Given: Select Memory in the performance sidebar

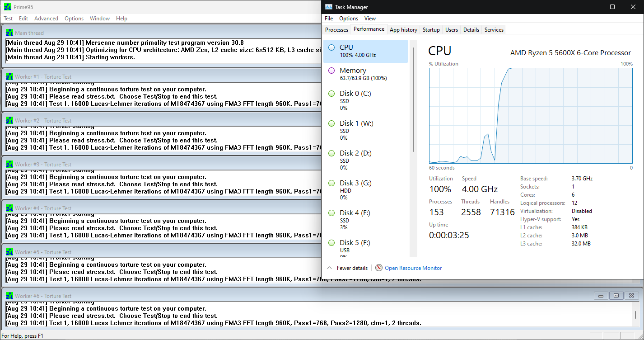Looking at the screenshot, I should (365, 74).
